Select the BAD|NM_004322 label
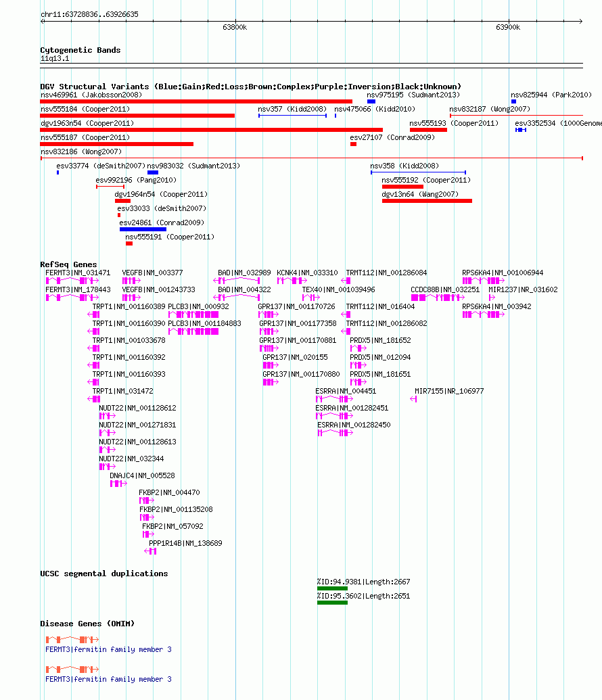The height and width of the screenshot is (700, 602). tap(244, 289)
